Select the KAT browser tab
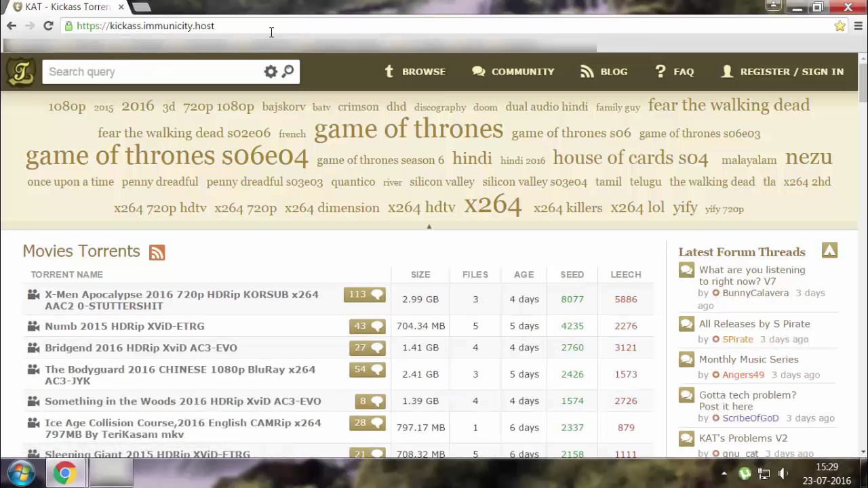Screen dimensions: 868x488 click(x=68, y=7)
